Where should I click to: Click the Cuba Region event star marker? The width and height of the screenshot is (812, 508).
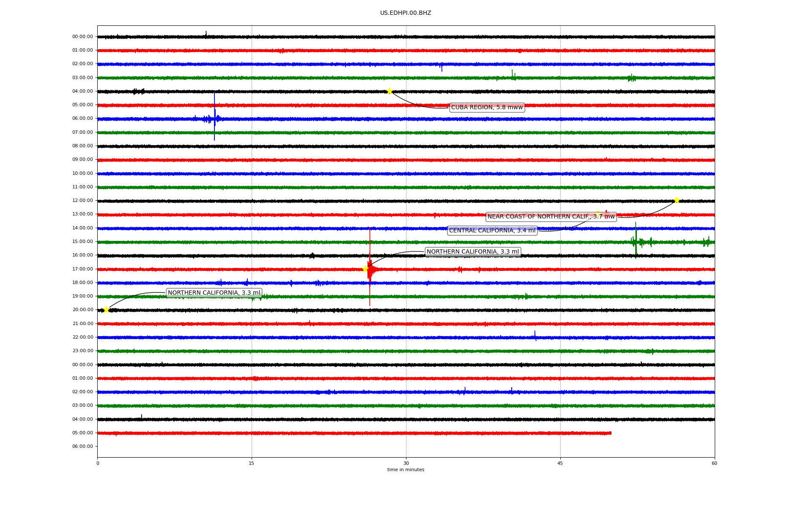pos(390,91)
